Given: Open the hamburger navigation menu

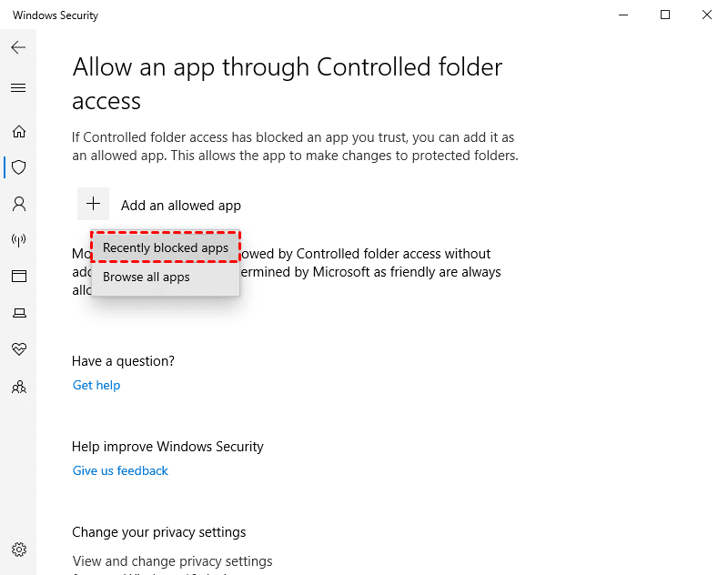Looking at the screenshot, I should (x=18, y=88).
